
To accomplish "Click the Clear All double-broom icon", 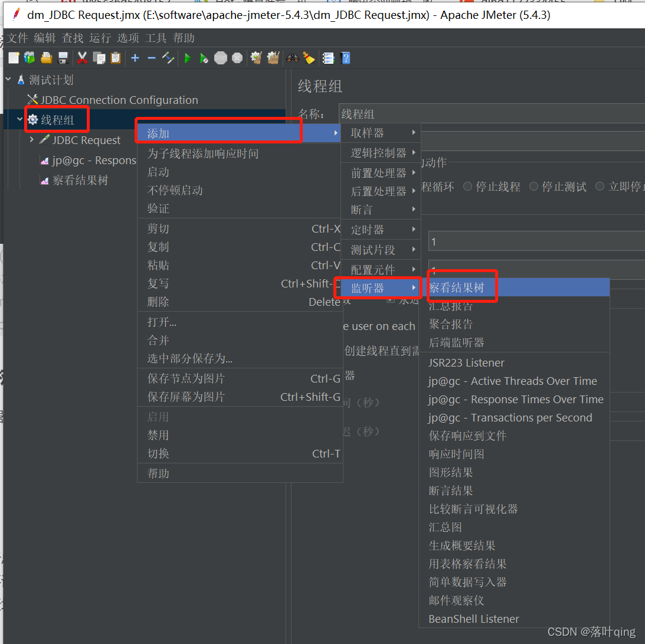I will 273,58.
